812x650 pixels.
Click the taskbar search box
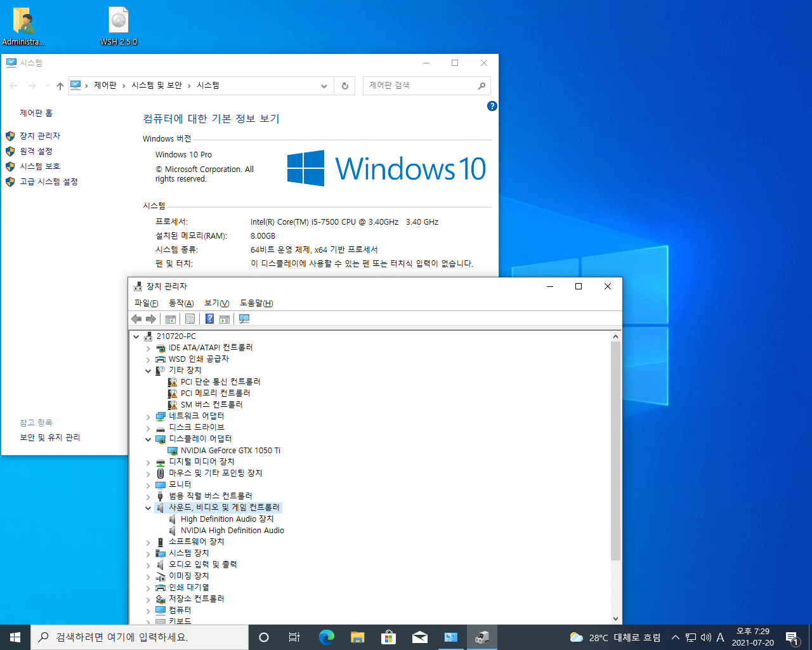pyautogui.click(x=140, y=637)
